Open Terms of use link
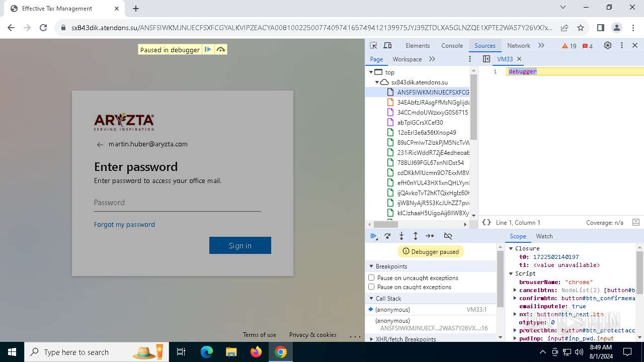 (259, 334)
